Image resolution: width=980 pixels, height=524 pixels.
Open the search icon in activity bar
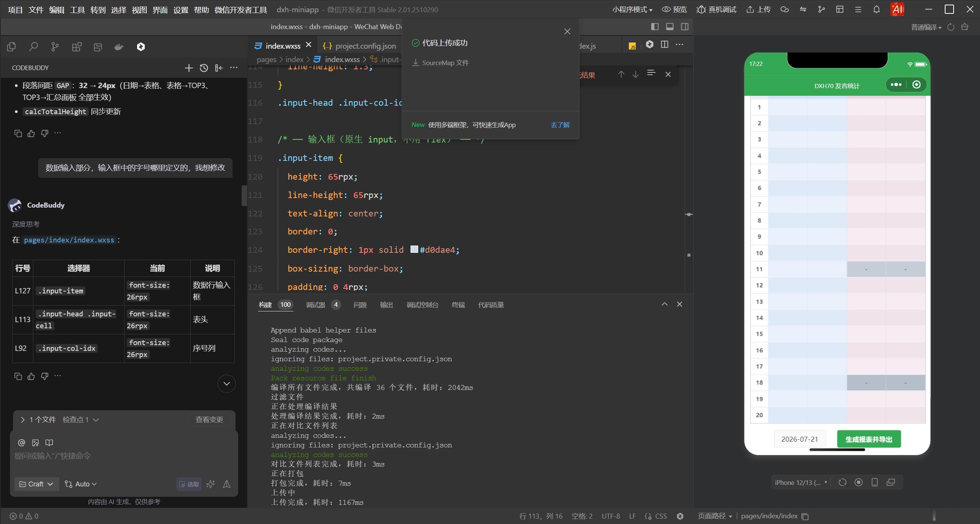[33, 47]
